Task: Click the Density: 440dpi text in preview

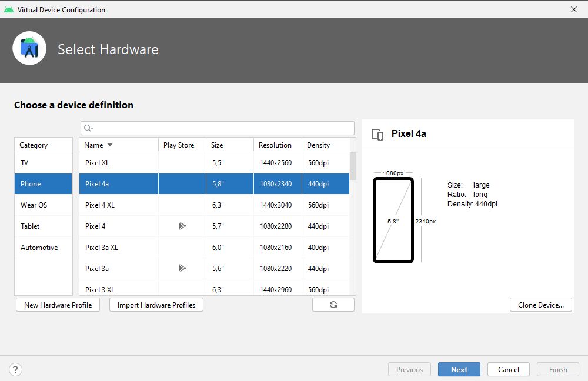Action: 472,203
